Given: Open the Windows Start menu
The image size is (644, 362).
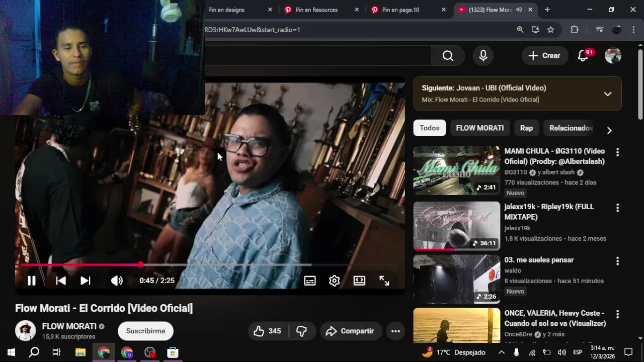Looking at the screenshot, I should pyautogui.click(x=11, y=352).
